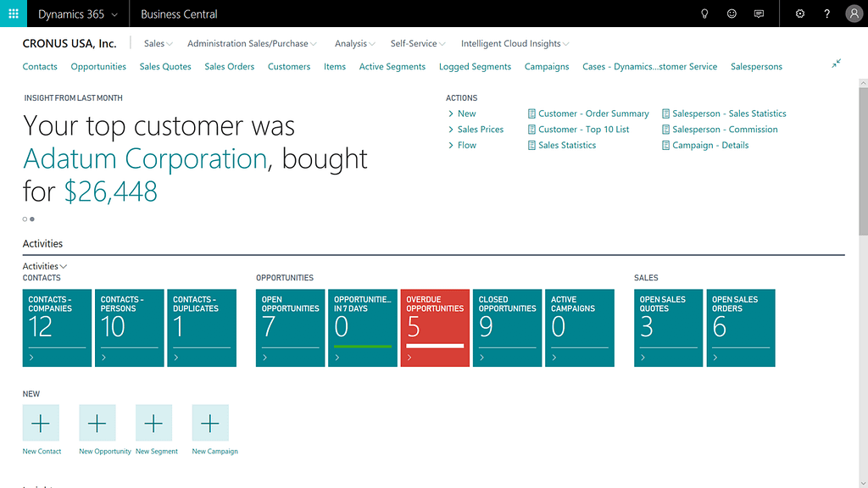Click the New Segment plus tile

pos(154,424)
